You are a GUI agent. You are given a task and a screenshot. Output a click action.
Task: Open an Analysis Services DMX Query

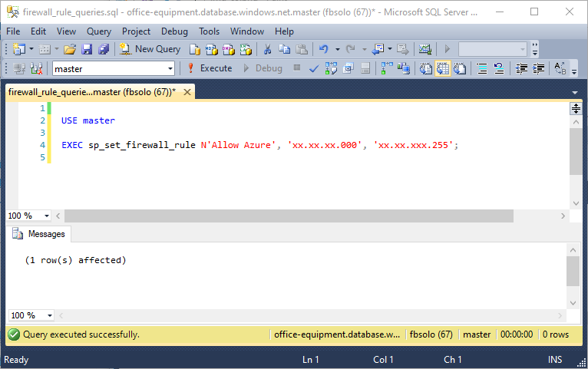point(229,49)
